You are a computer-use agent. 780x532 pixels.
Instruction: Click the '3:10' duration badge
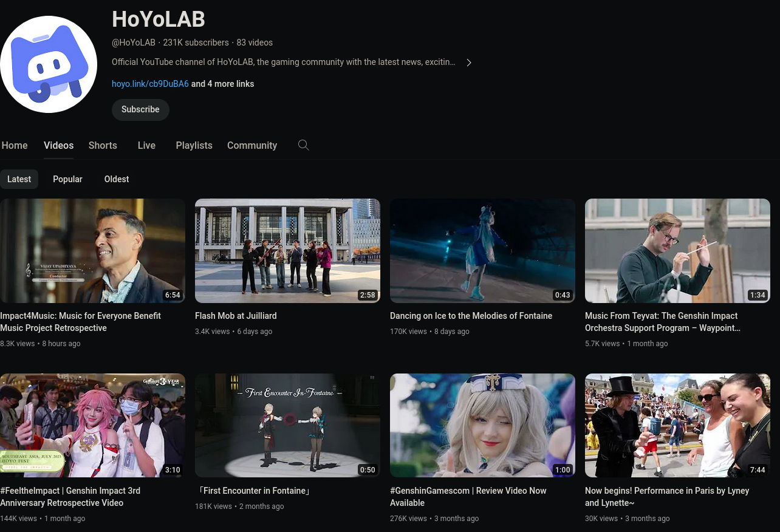click(x=173, y=470)
